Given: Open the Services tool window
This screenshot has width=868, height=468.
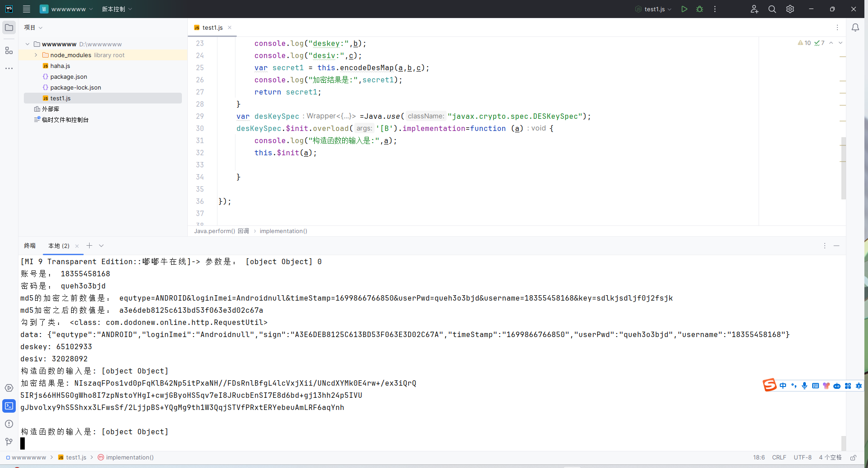Looking at the screenshot, I should coord(9,388).
